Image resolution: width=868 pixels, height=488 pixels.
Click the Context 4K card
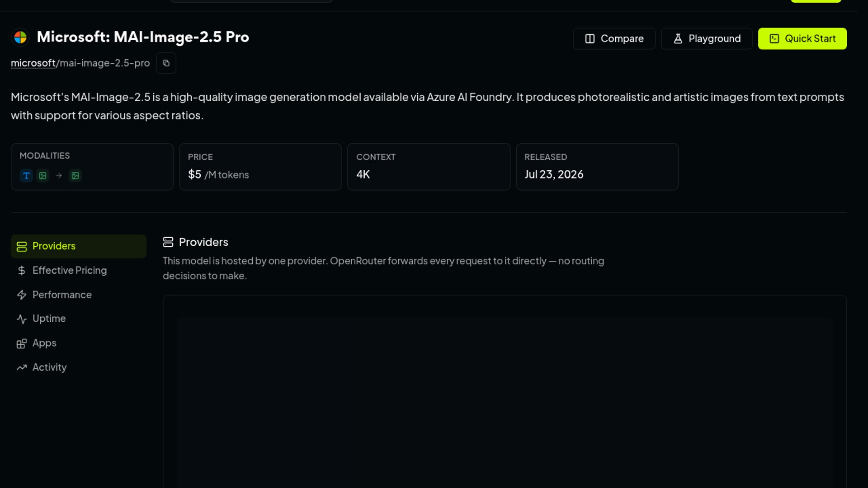point(429,167)
